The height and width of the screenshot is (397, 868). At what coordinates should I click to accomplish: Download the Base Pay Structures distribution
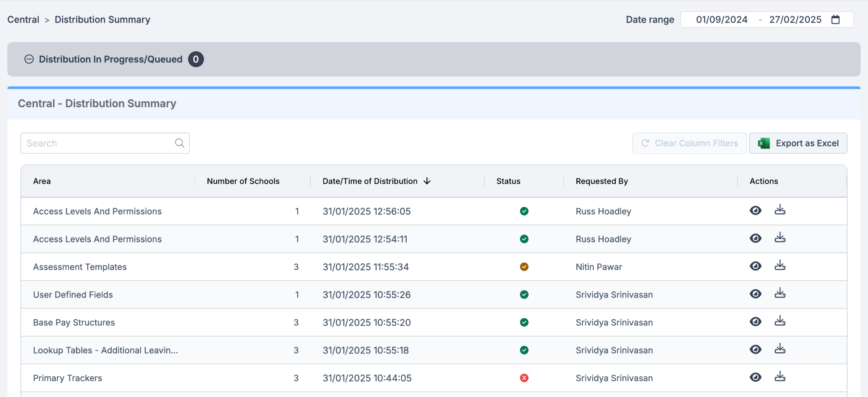pos(780,321)
